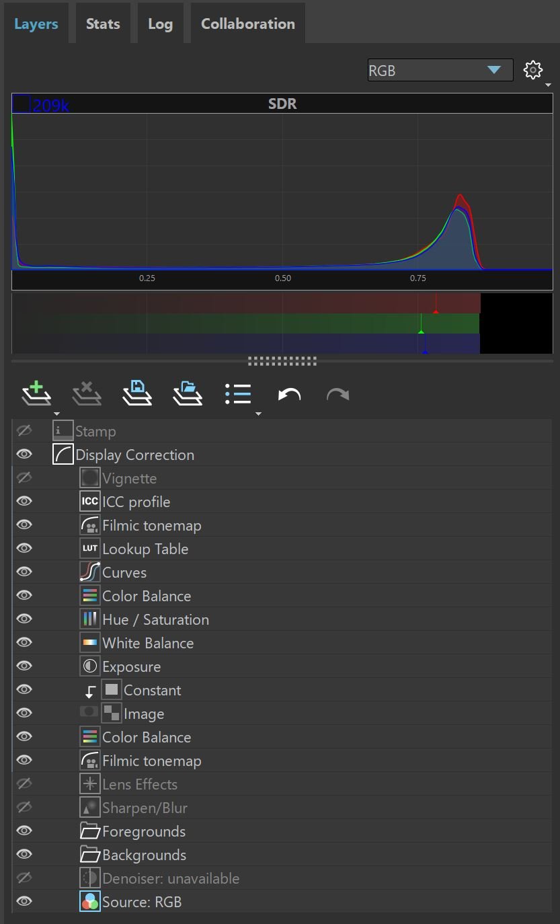Screen dimensions: 560x924
Task: Click the Foregrounds folder icon
Action: pos(89,831)
